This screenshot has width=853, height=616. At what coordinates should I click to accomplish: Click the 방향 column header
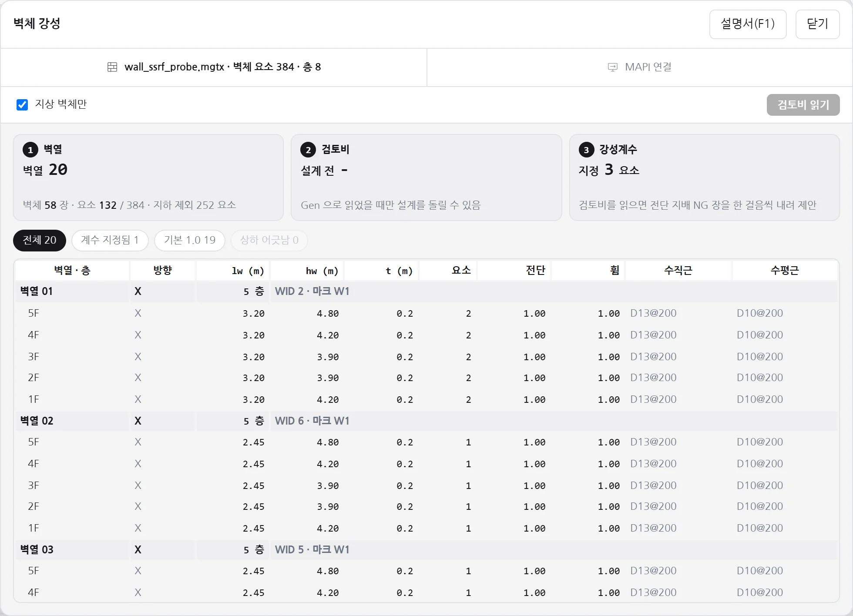point(163,271)
